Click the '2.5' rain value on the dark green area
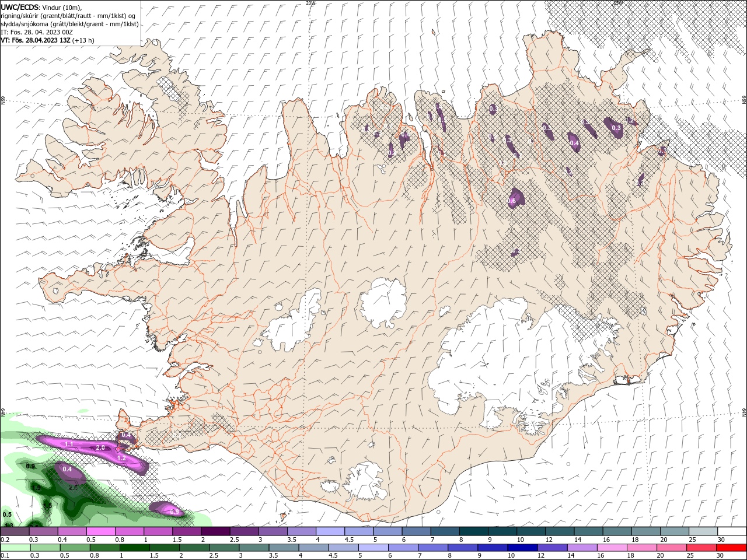The height and width of the screenshot is (560, 747). click(x=73, y=488)
